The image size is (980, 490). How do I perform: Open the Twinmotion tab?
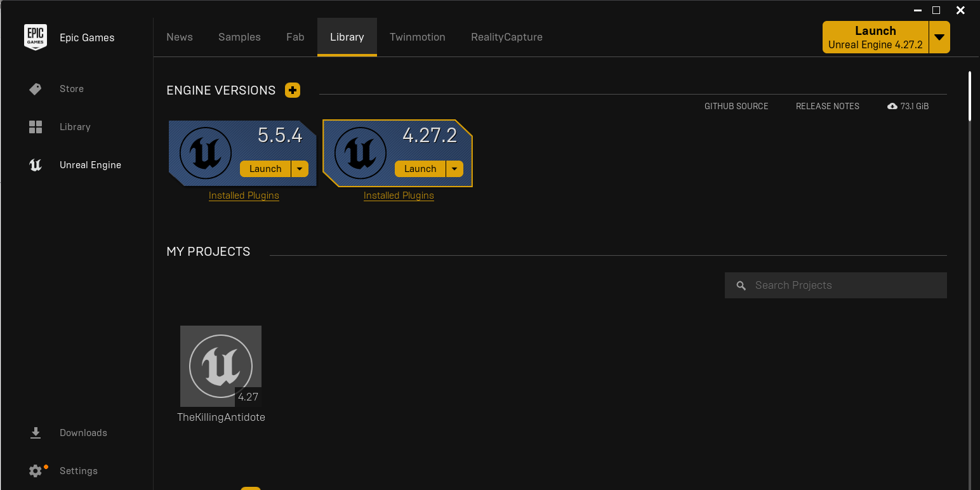418,37
